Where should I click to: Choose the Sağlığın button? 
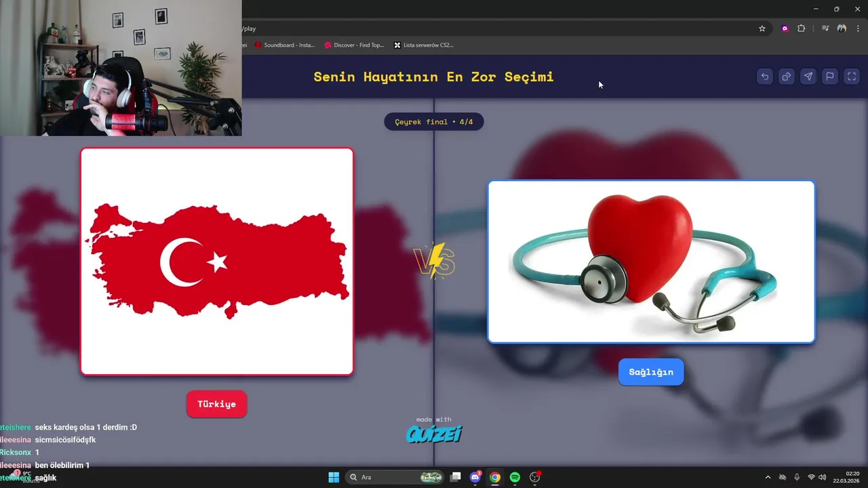[x=651, y=372]
